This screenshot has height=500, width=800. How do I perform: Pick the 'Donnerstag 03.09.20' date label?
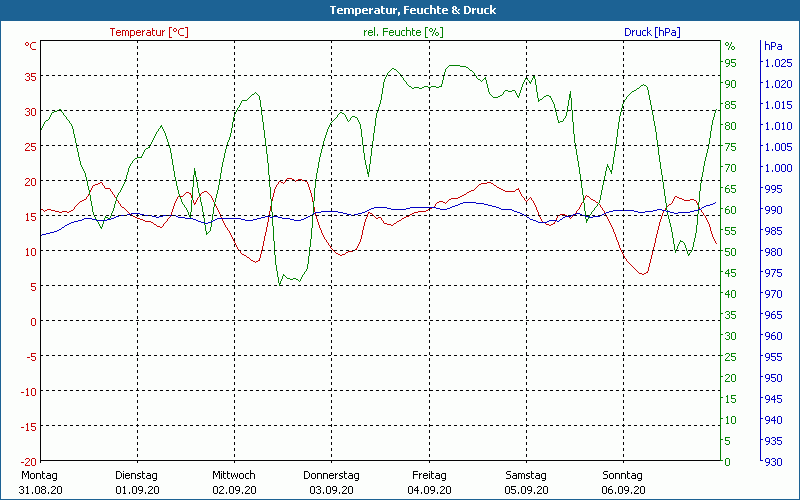pyautogui.click(x=331, y=482)
